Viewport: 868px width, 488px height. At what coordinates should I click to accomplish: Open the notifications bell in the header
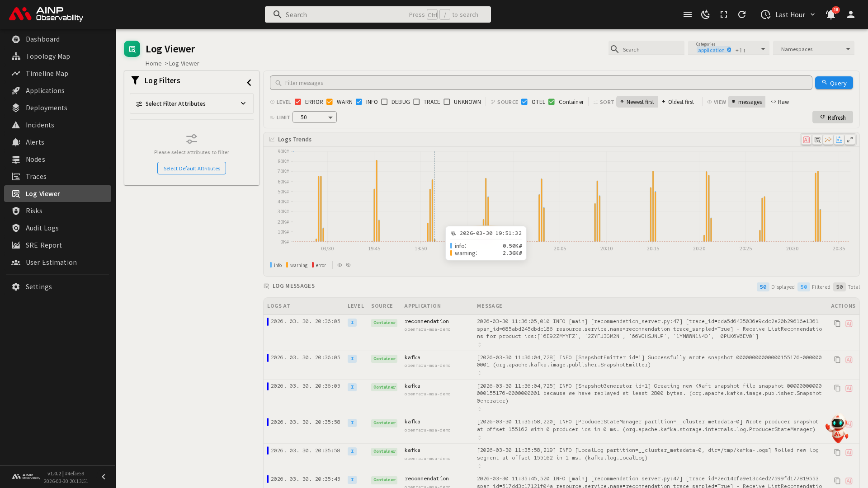(x=830, y=14)
